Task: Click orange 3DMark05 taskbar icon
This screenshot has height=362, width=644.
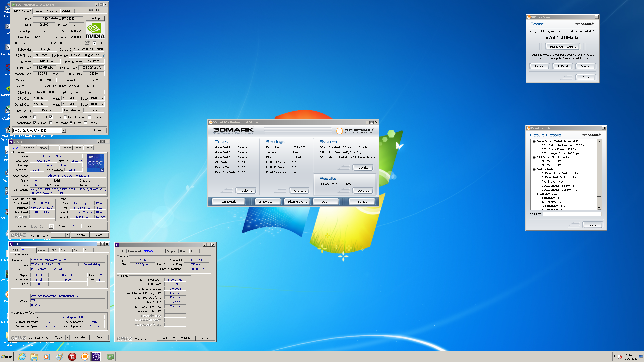Action: click(x=85, y=356)
